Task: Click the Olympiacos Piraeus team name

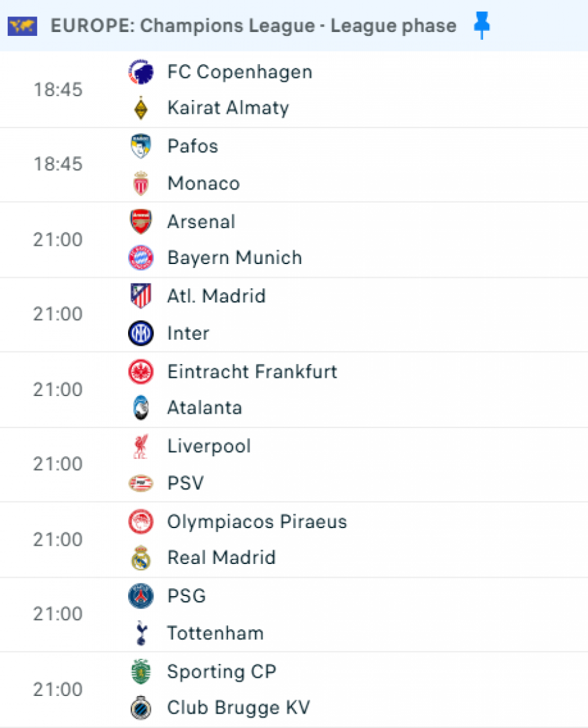Action: pyautogui.click(x=257, y=521)
